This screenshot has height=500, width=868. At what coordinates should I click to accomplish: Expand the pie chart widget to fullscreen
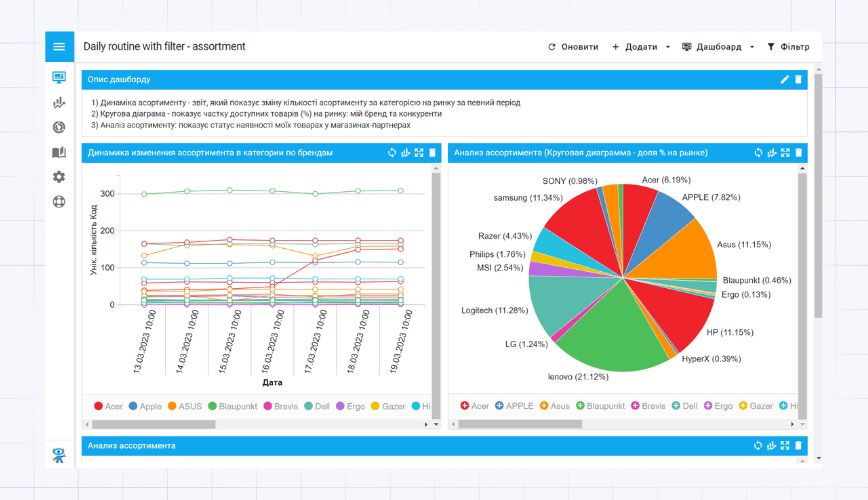(x=786, y=153)
